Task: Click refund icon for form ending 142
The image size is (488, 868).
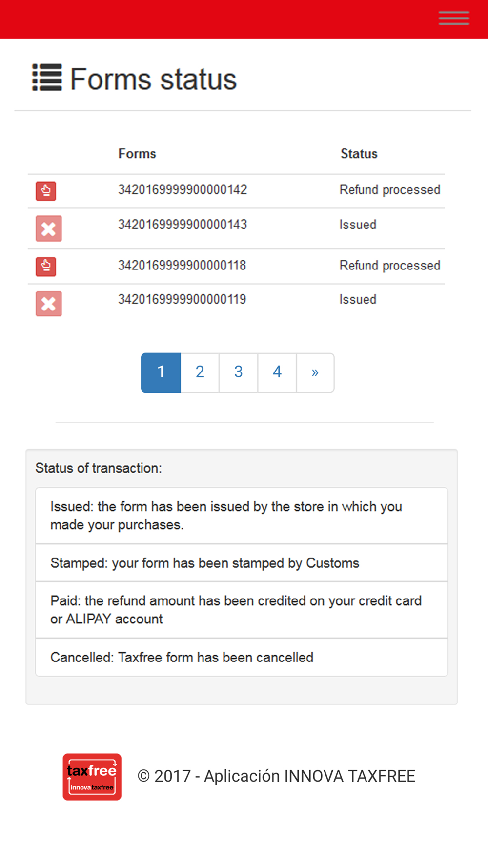Action: [46, 191]
